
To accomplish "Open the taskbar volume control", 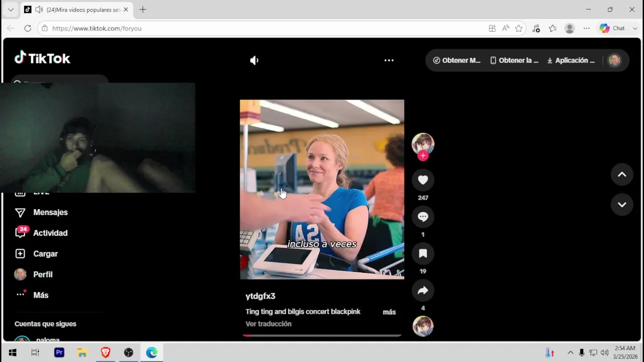I will click(604, 353).
